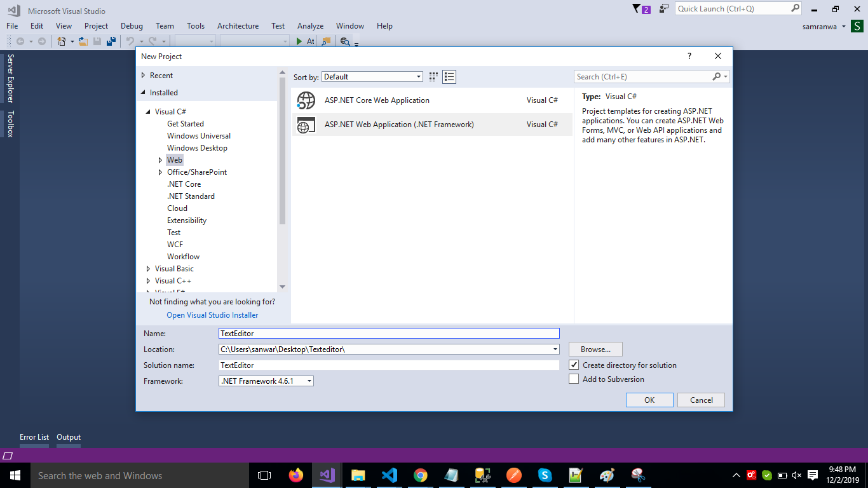Viewport: 868px width, 488px height.
Task: Switch to small icons view in template list
Action: [x=433, y=77]
